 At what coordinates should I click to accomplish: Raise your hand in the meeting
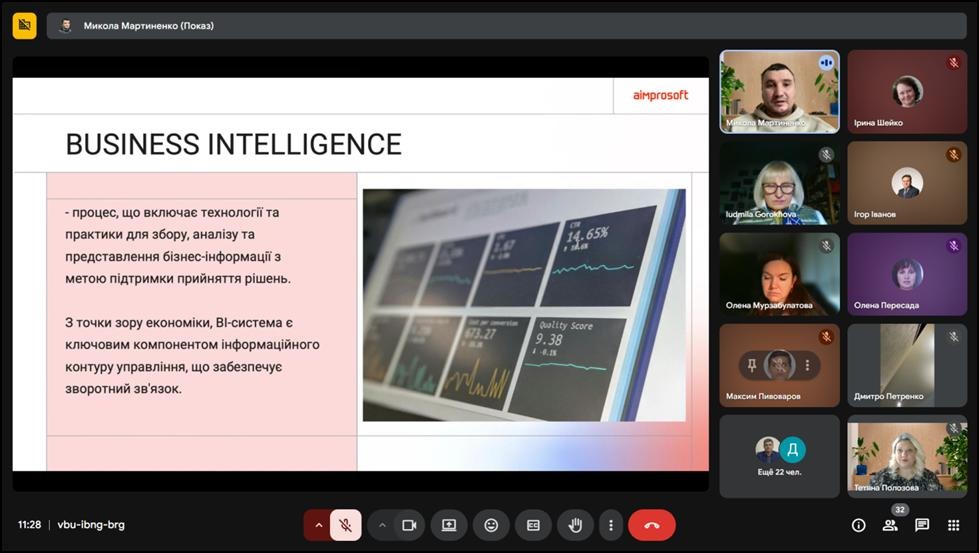click(x=576, y=525)
